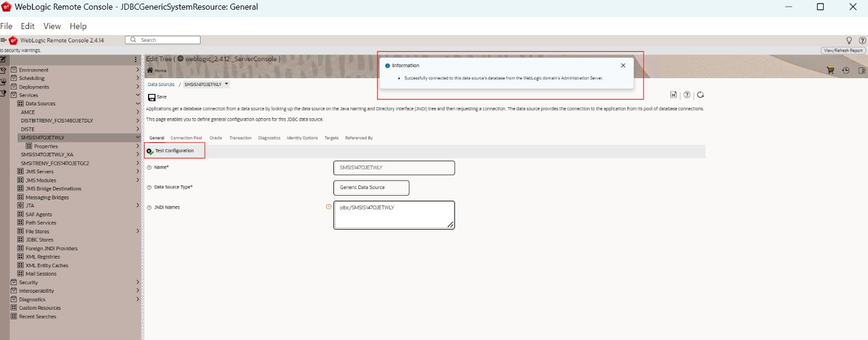Viewport: 868px width, 340px height.
Task: Select SMSITRENV_FCIS147OJETGC2 in the tree
Action: [55, 163]
